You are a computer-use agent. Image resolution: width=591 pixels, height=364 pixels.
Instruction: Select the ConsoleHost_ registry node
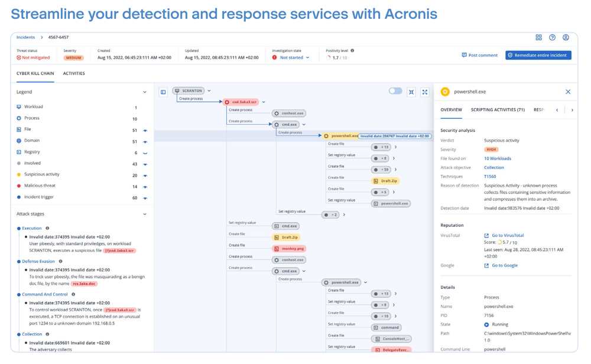[x=391, y=339]
